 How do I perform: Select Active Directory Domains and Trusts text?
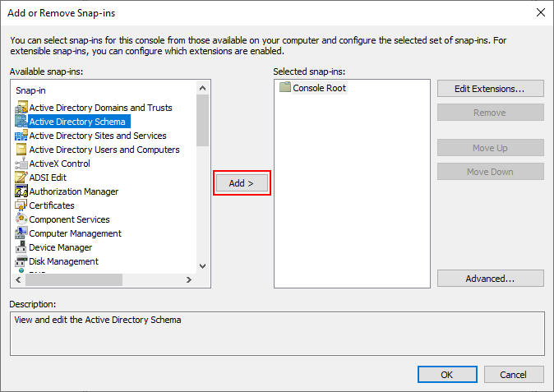point(101,108)
